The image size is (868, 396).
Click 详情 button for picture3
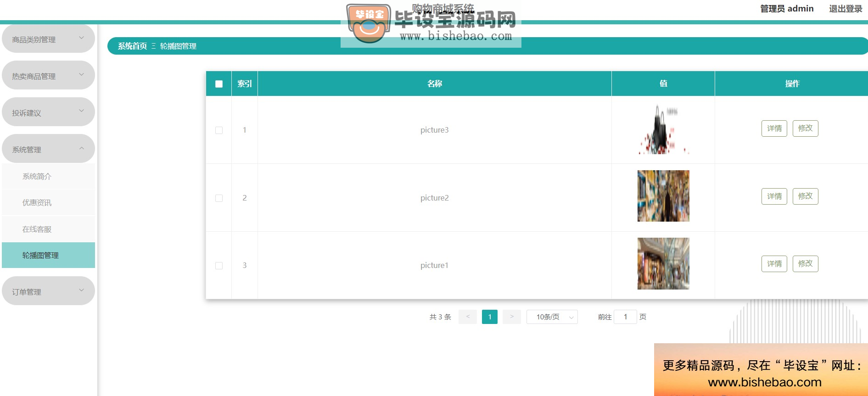click(774, 128)
